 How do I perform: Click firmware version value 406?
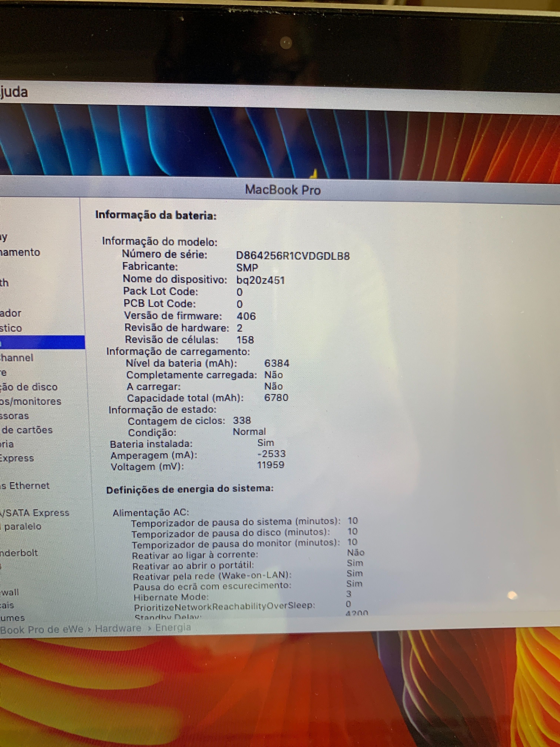click(246, 316)
